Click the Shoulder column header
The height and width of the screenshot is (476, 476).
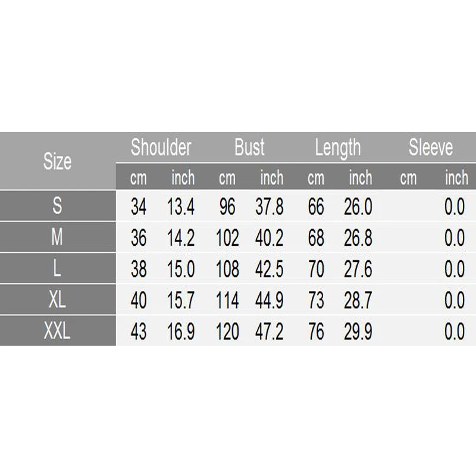[x=161, y=148]
